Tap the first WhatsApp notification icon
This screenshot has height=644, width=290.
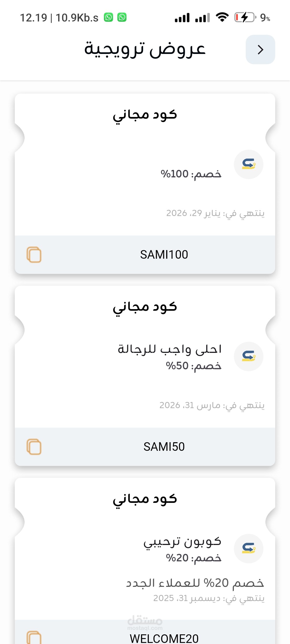point(108,17)
